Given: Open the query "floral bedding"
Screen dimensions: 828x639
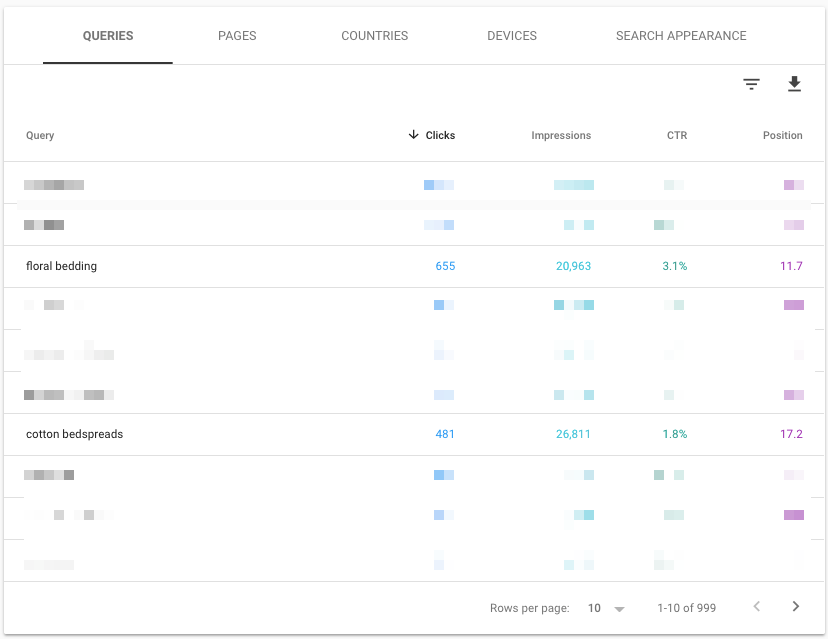Looking at the screenshot, I should [63, 266].
